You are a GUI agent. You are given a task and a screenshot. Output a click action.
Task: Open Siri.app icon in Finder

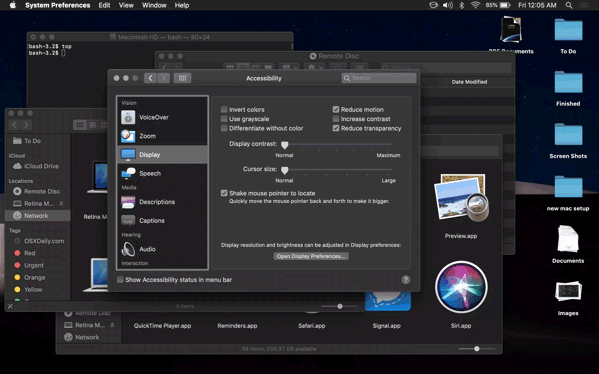point(461,287)
